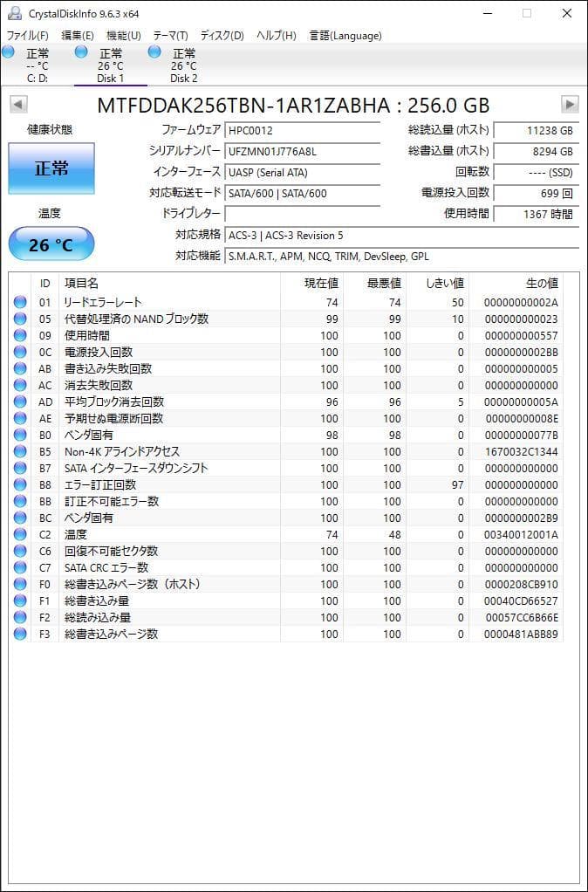
Task: Click the CrystalDiskInfo title bar app icon
Action: (x=14, y=13)
